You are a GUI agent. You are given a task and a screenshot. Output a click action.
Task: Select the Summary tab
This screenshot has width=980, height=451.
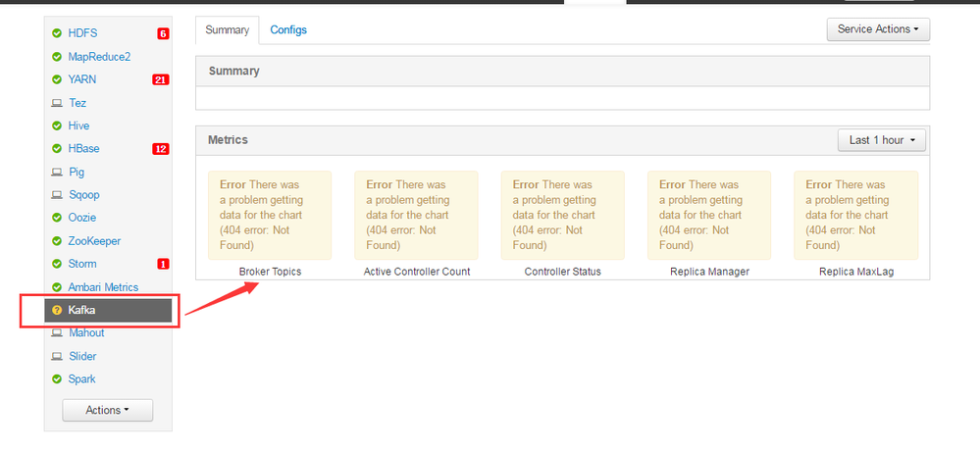(227, 30)
